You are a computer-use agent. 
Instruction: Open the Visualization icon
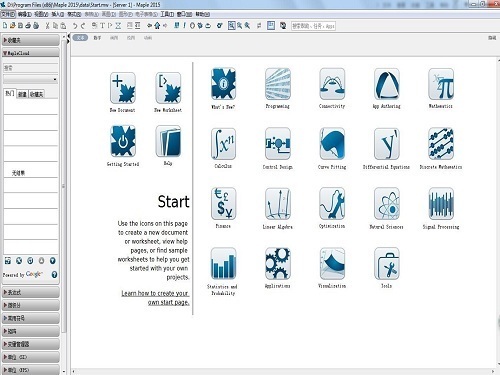332,263
